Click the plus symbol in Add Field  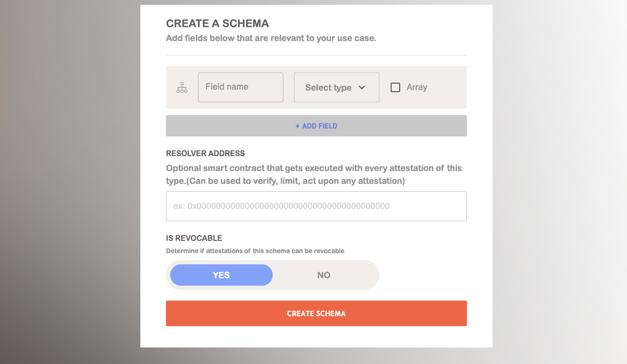tap(298, 126)
